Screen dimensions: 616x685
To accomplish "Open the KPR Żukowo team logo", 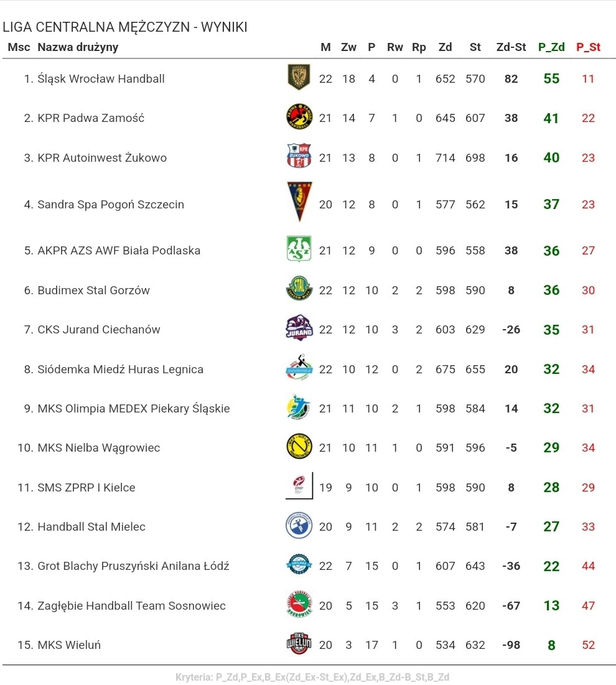I will (299, 156).
